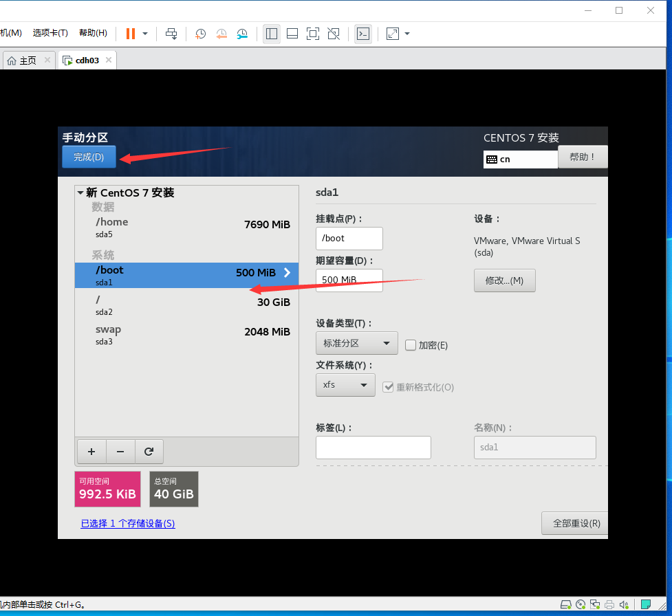Select the /home sda5 partition row
The height and width of the screenshot is (616, 672).
point(187,228)
